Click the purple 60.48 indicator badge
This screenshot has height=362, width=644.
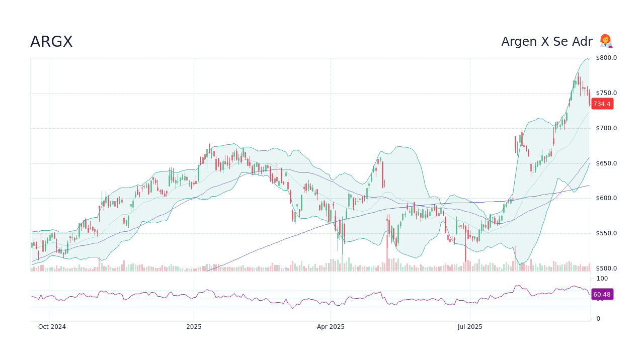(x=602, y=295)
